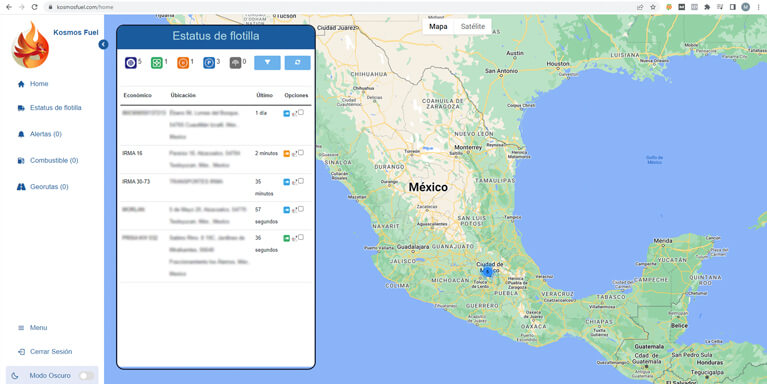The height and width of the screenshot is (384, 767).
Task: Check the checkbox for IRMA 30-73
Action: tap(301, 181)
